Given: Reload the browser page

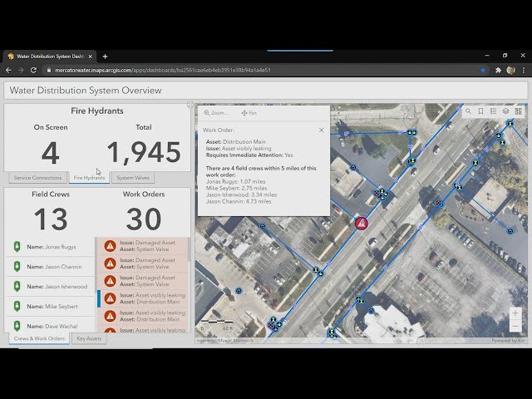Looking at the screenshot, I should point(33,70).
